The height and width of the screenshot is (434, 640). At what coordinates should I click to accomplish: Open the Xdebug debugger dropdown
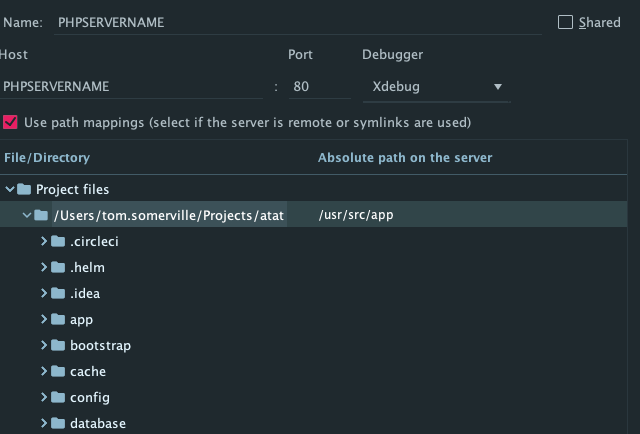click(436, 87)
